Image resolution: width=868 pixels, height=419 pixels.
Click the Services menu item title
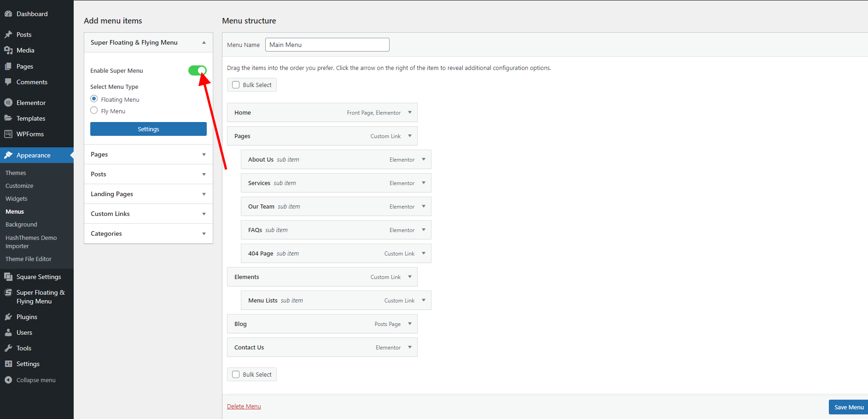(259, 183)
